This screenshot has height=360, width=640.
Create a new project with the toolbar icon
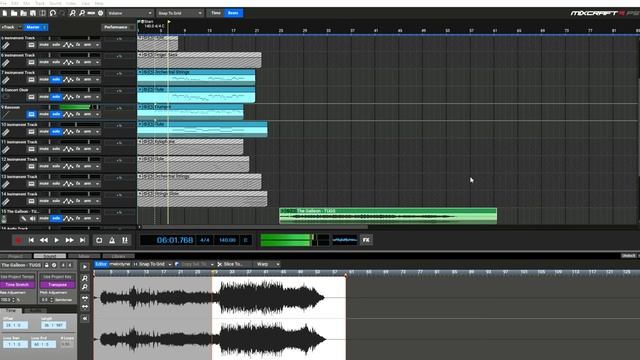click(4, 13)
